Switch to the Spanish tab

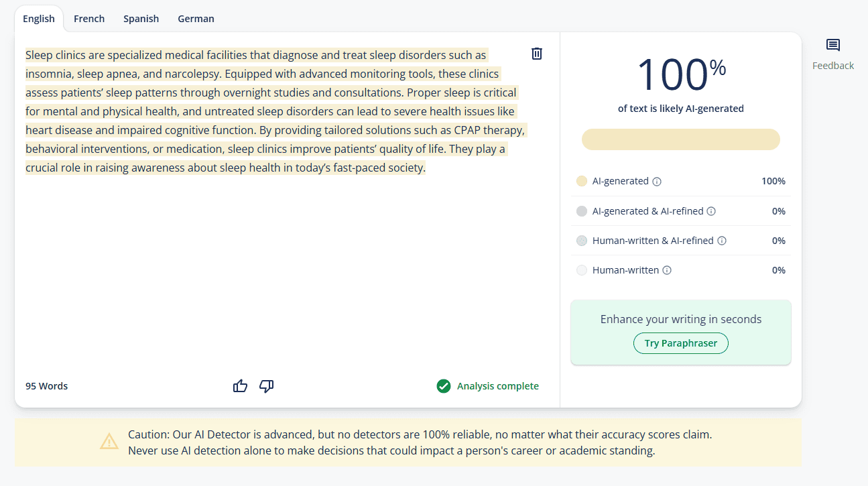[141, 19]
